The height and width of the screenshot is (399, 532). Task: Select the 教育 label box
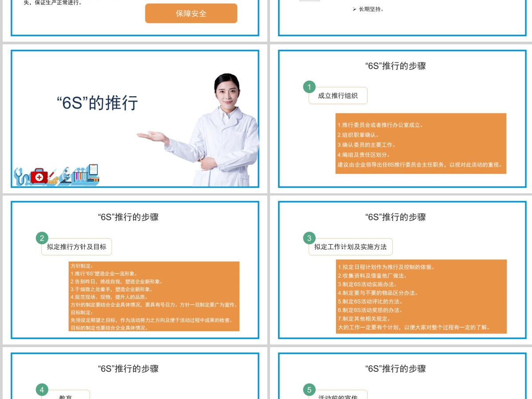pos(66,395)
